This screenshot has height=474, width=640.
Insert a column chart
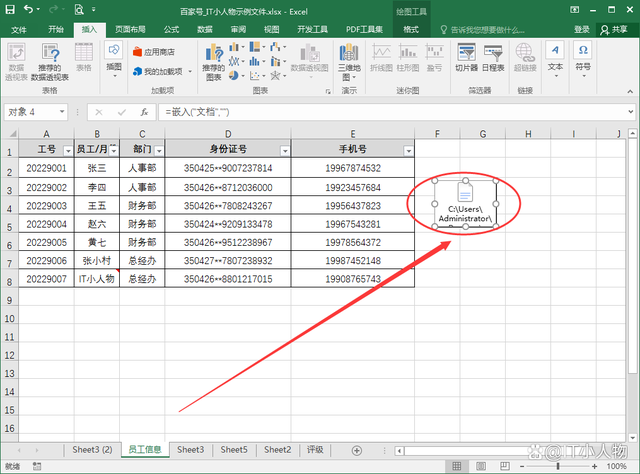(236, 47)
